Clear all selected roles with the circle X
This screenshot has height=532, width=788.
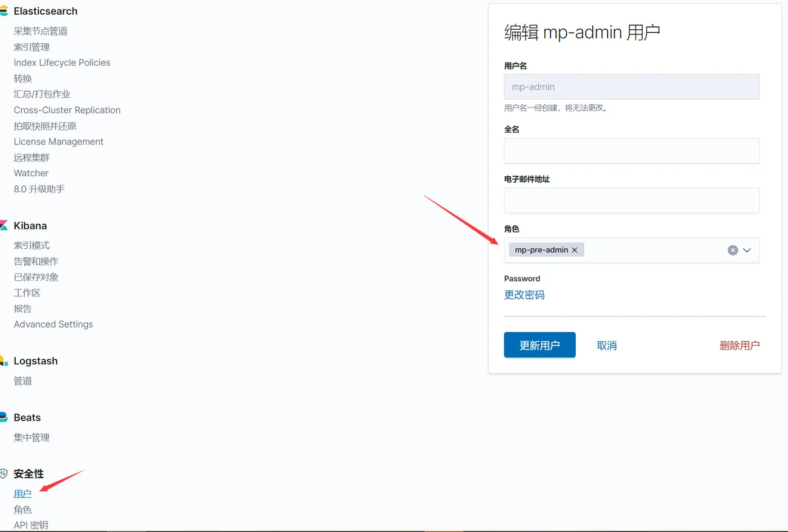pyautogui.click(x=733, y=250)
